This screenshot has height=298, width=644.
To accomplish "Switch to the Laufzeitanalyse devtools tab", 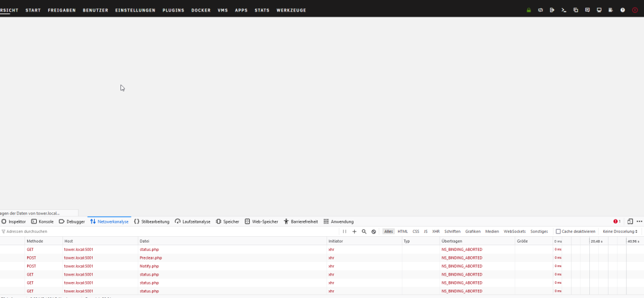I will tap(193, 221).
